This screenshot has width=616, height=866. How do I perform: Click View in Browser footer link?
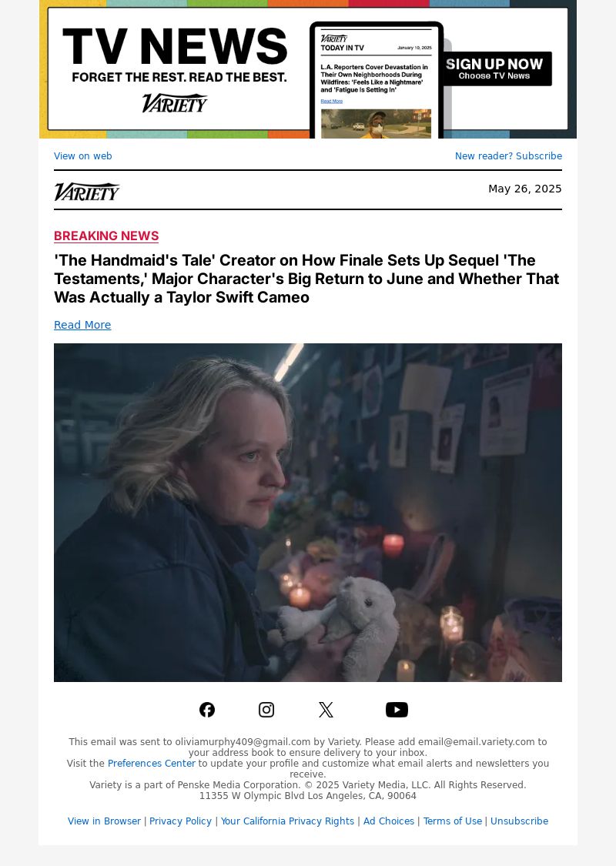104,821
